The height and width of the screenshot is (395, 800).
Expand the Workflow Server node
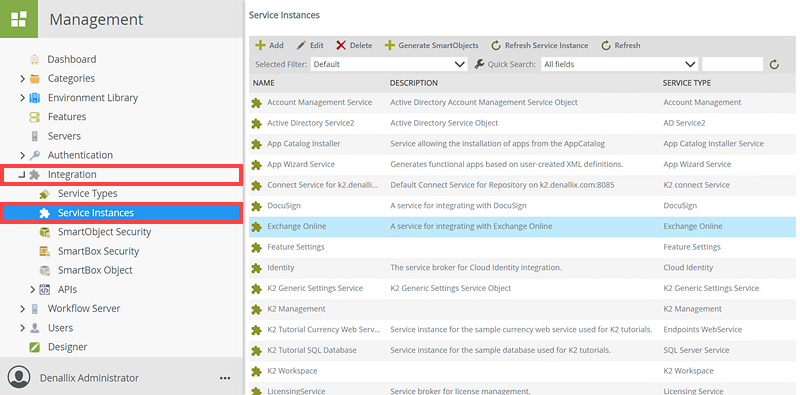tap(22, 309)
